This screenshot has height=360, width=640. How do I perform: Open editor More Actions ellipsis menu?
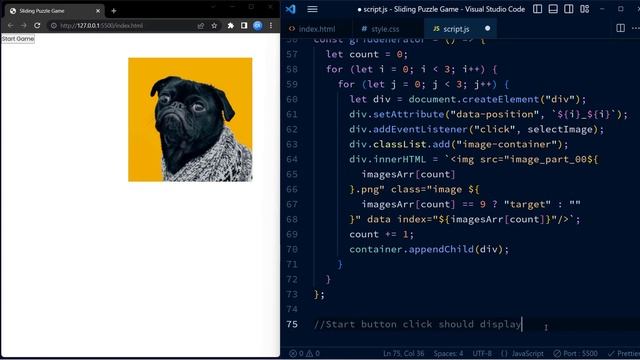(636, 28)
